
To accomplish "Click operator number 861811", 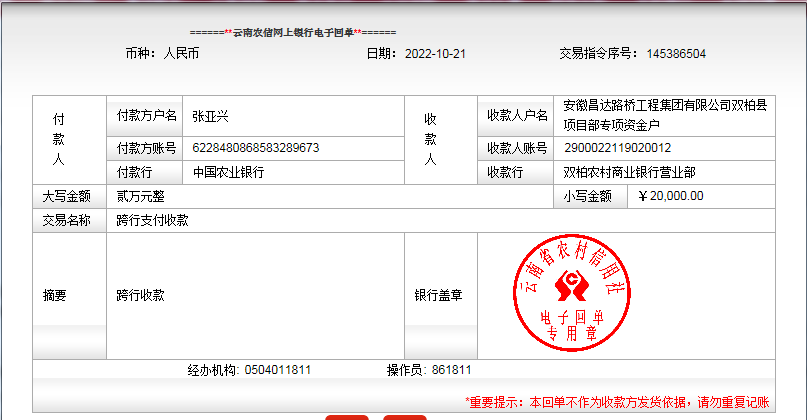I will pyautogui.click(x=451, y=370).
